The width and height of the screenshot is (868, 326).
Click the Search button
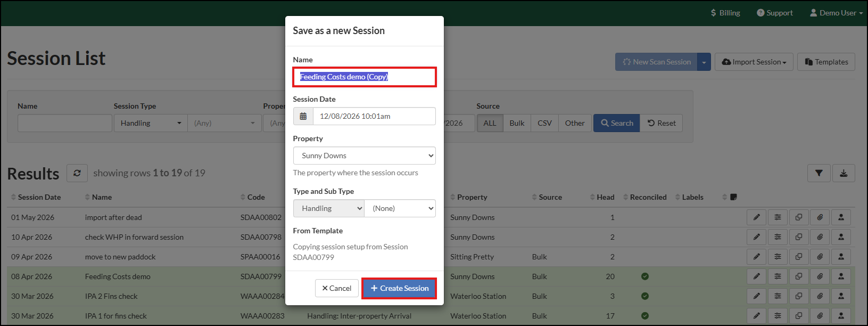click(x=617, y=123)
